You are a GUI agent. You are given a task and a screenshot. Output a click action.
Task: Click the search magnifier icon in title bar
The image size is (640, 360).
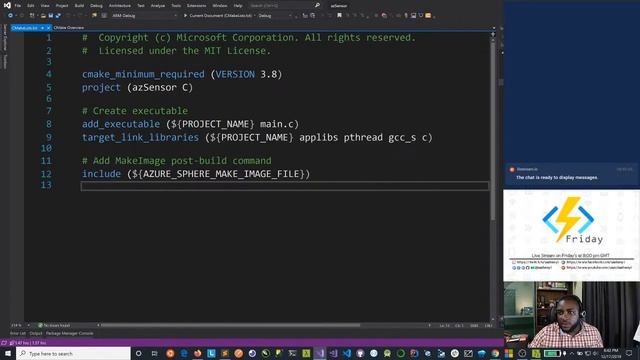point(317,5)
